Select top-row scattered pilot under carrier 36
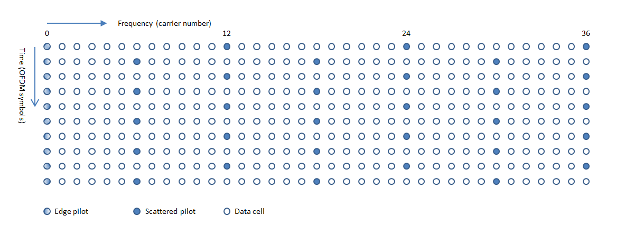Viewport: 644px width, 225px height. (x=586, y=47)
